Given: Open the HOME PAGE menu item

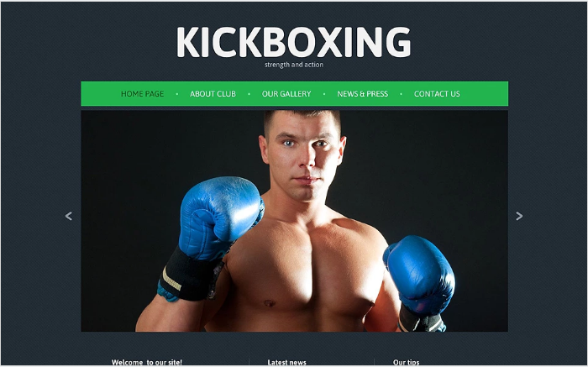Looking at the screenshot, I should point(142,94).
